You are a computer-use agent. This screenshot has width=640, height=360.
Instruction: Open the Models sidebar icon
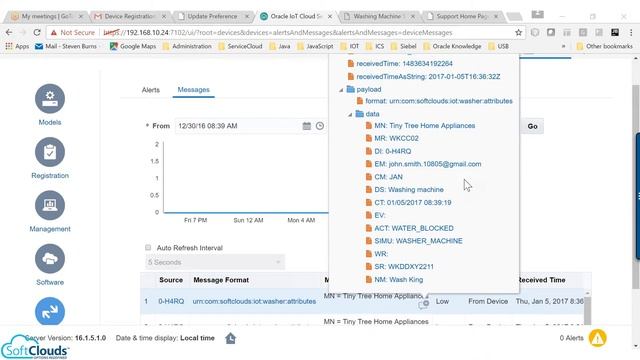point(50,99)
